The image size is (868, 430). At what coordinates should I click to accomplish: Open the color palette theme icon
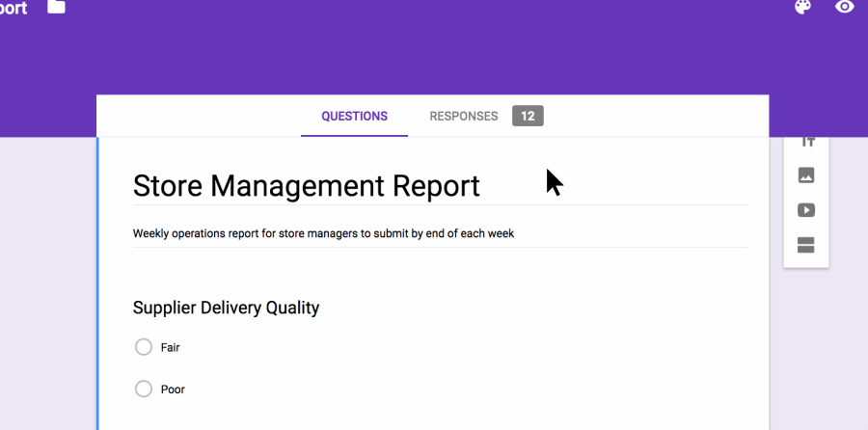[x=802, y=6]
